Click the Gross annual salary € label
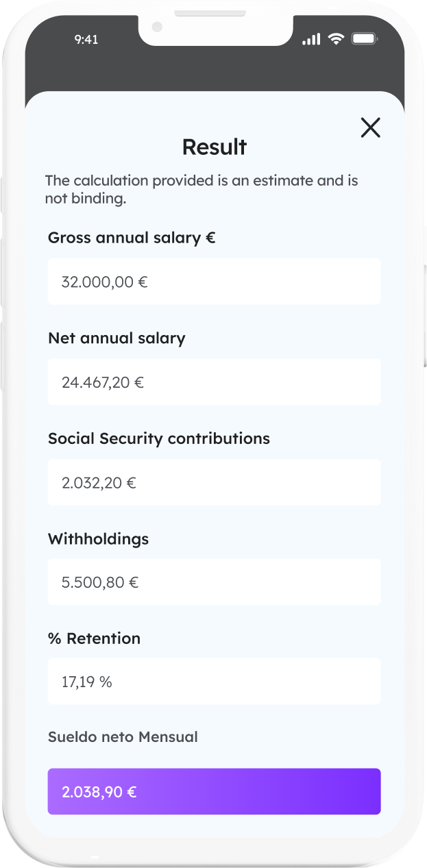 [x=132, y=238]
